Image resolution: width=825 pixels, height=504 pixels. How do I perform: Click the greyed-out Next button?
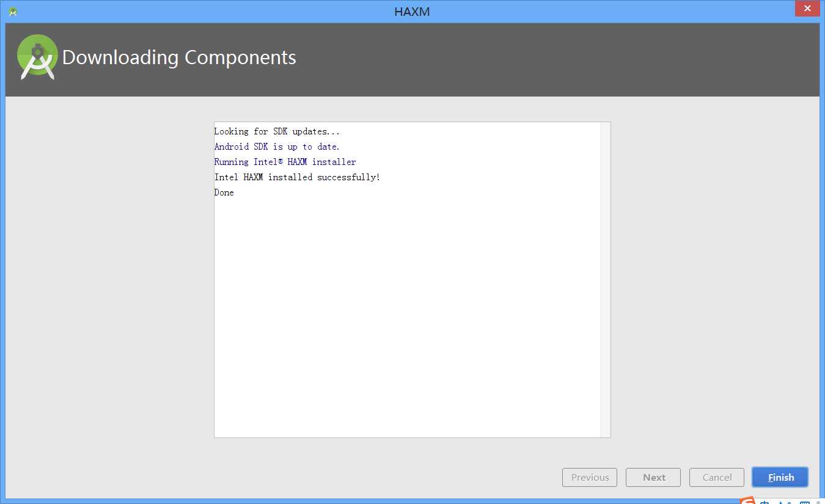click(x=653, y=477)
